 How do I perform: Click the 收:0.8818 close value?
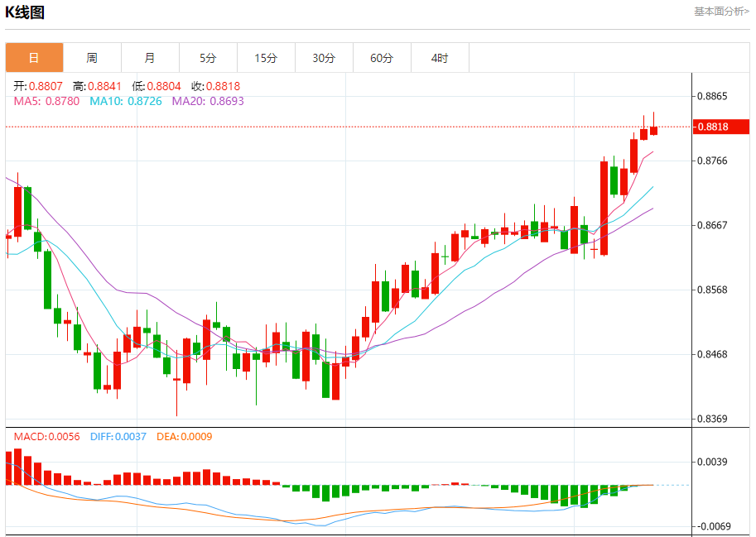tap(215, 86)
